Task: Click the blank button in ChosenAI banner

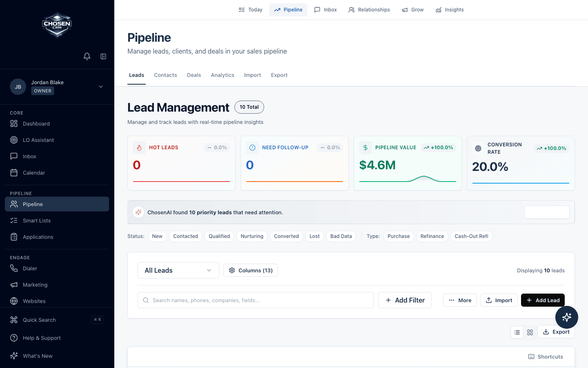Action: click(547, 212)
